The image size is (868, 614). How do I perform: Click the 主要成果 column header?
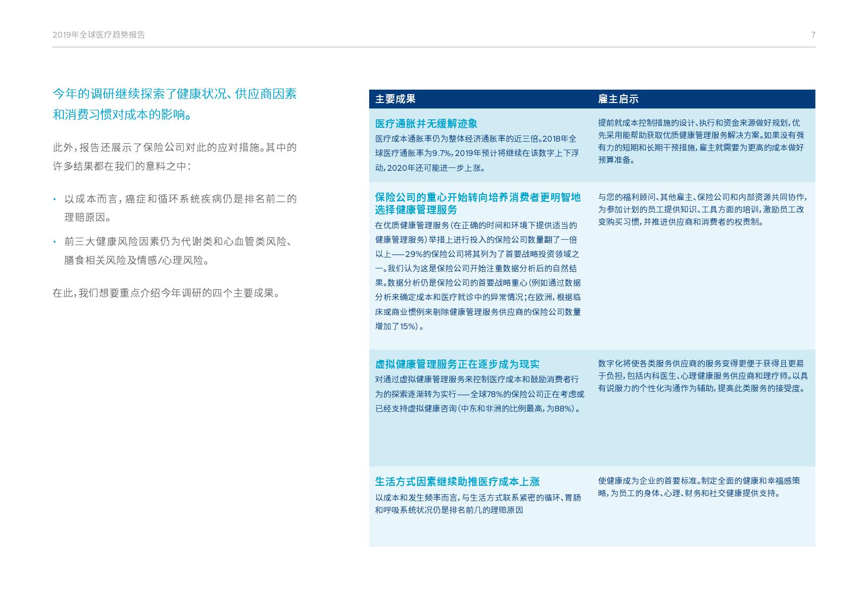(395, 99)
